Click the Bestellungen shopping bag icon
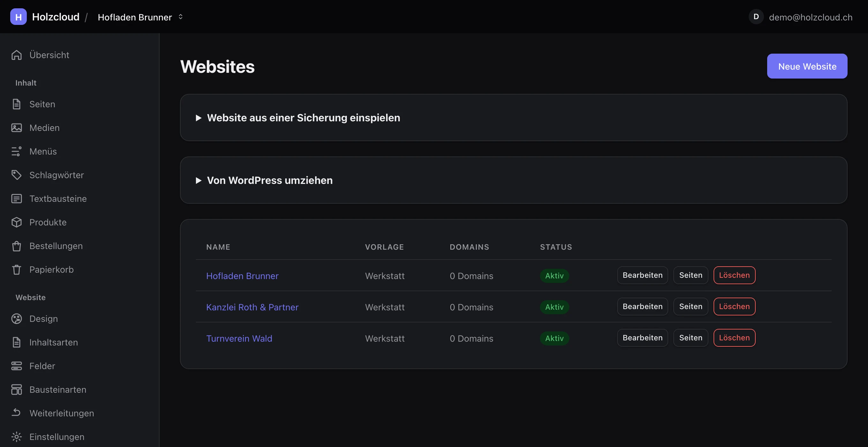This screenshot has height=447, width=868. tap(17, 246)
